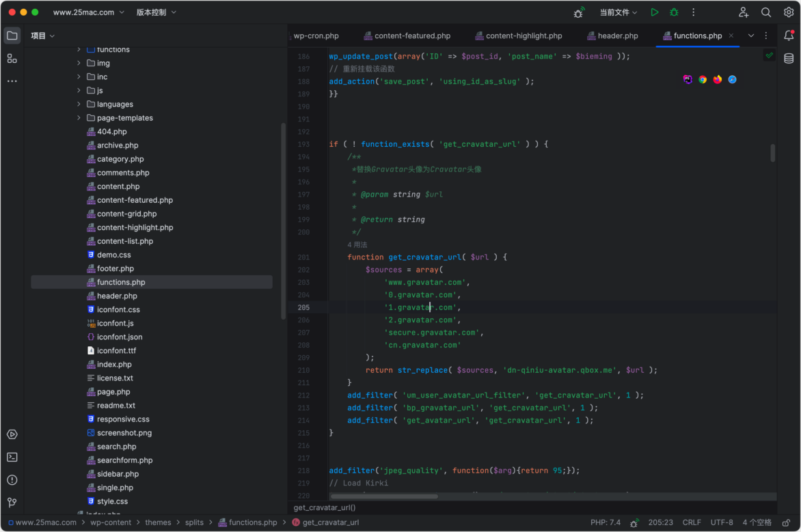Click the wp-content breadcrumb
Image resolution: width=801 pixels, height=532 pixels.
[111, 523]
